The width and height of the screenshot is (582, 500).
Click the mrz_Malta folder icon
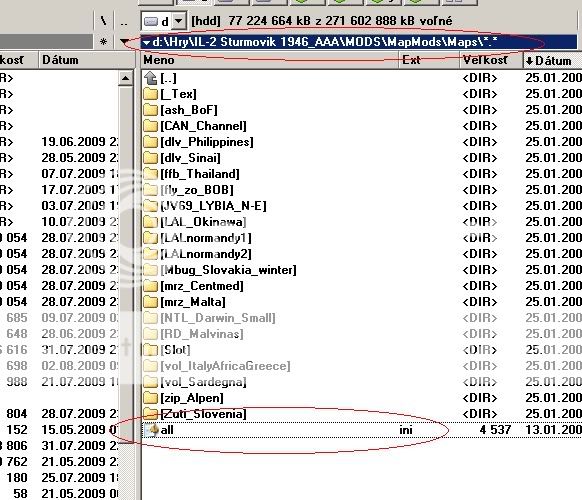[150, 302]
